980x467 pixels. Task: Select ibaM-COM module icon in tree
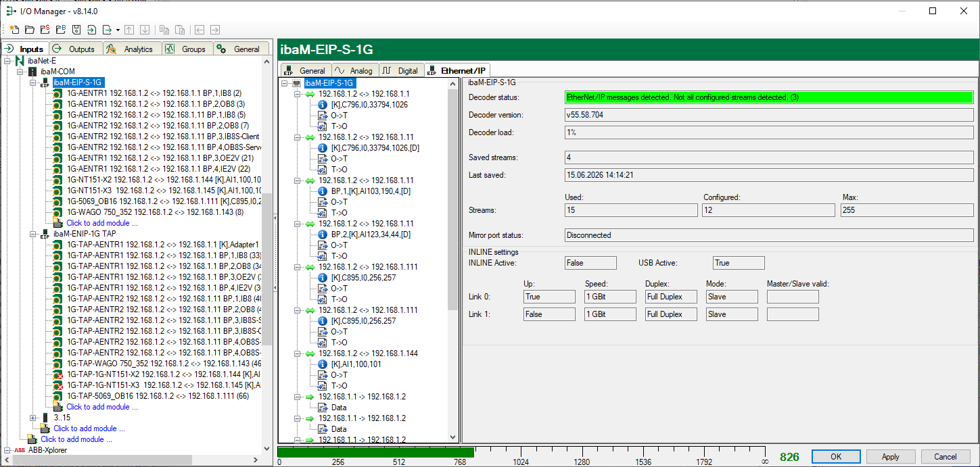tap(32, 72)
